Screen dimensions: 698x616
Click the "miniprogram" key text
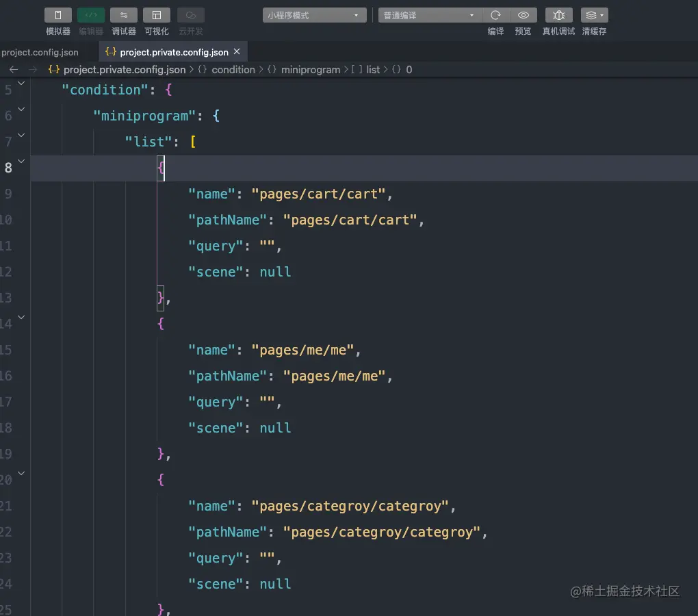pyautogui.click(x=144, y=116)
